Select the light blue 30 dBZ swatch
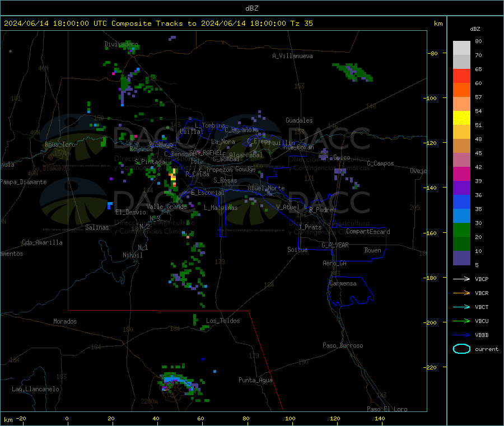Image resolution: width=504 pixels, height=426 pixels. click(x=461, y=216)
